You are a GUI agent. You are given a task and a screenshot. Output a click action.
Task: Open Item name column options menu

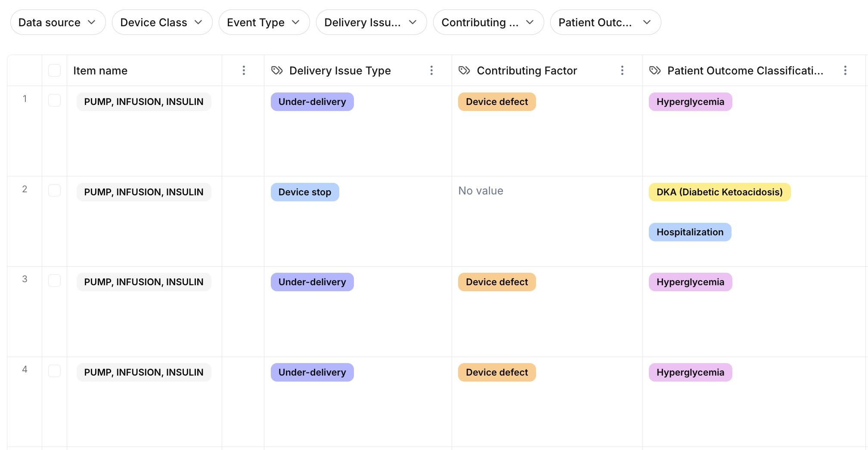pos(244,71)
